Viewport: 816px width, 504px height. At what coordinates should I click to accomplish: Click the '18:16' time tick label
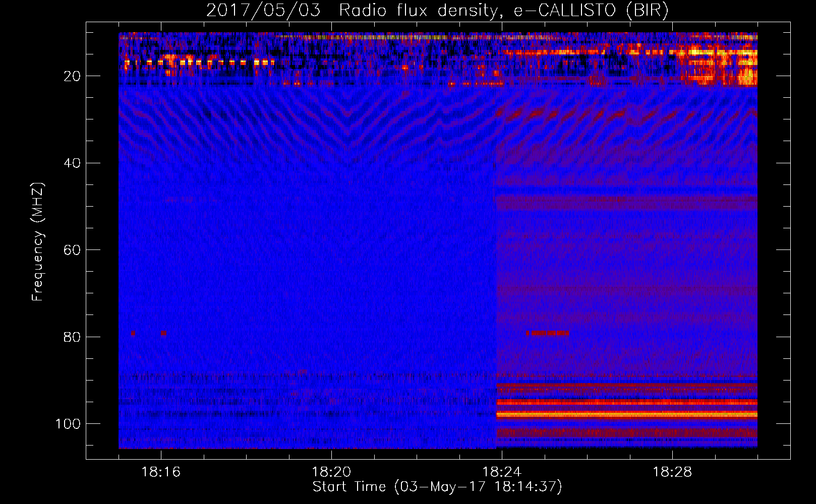[161, 472]
